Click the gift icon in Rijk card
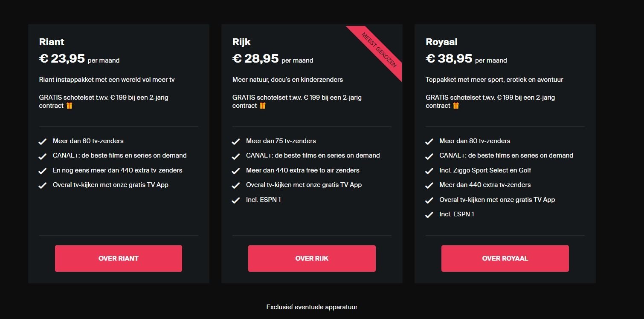This screenshot has height=319, width=644. [x=263, y=106]
